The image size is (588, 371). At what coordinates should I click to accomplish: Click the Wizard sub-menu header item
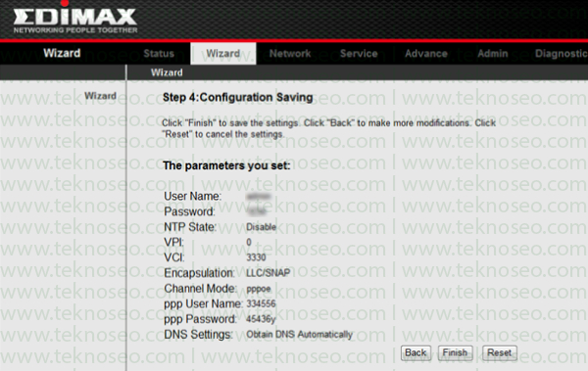pyautogui.click(x=167, y=72)
